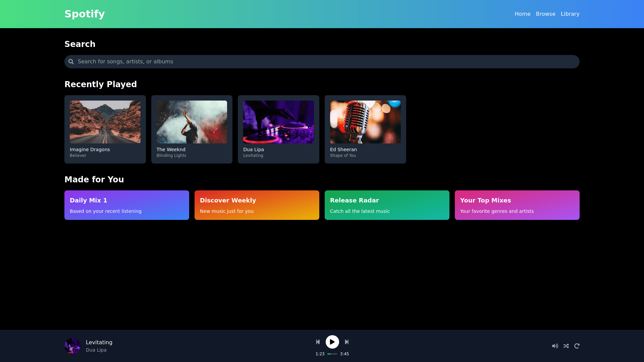
Task: Click the Levitating album art in player
Action: pos(72,346)
